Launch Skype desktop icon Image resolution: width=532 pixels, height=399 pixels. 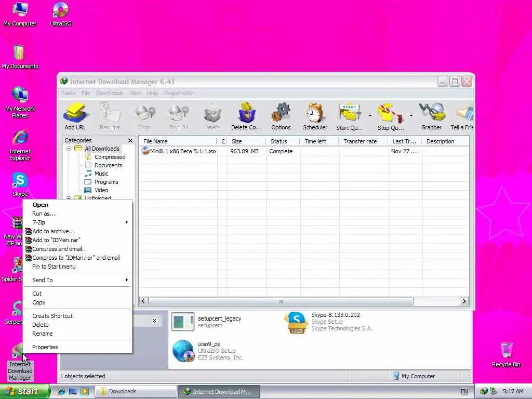[x=20, y=184]
